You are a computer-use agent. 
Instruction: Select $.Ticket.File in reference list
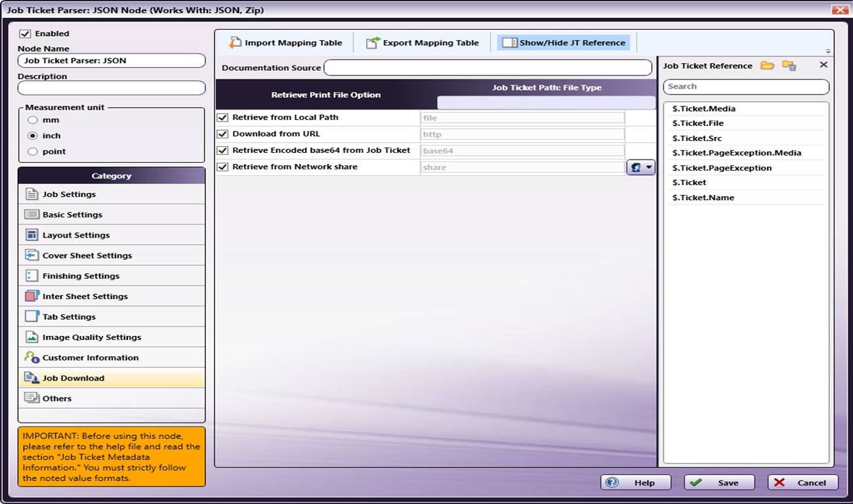[746, 123]
